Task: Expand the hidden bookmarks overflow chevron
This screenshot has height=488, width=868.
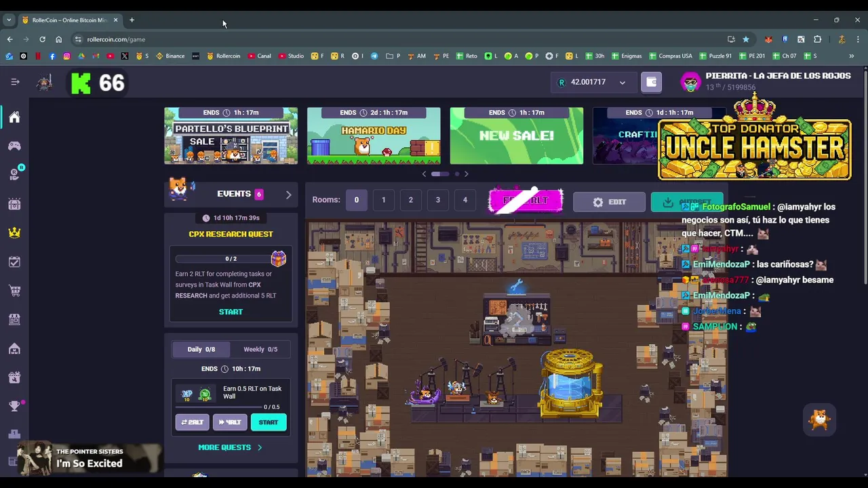Action: tap(851, 56)
